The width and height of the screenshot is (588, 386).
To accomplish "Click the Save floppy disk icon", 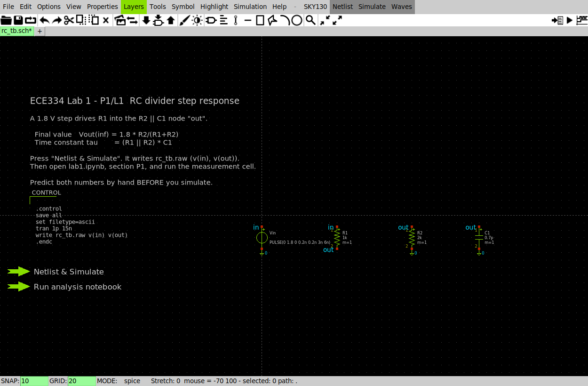I will pyautogui.click(x=18, y=20).
